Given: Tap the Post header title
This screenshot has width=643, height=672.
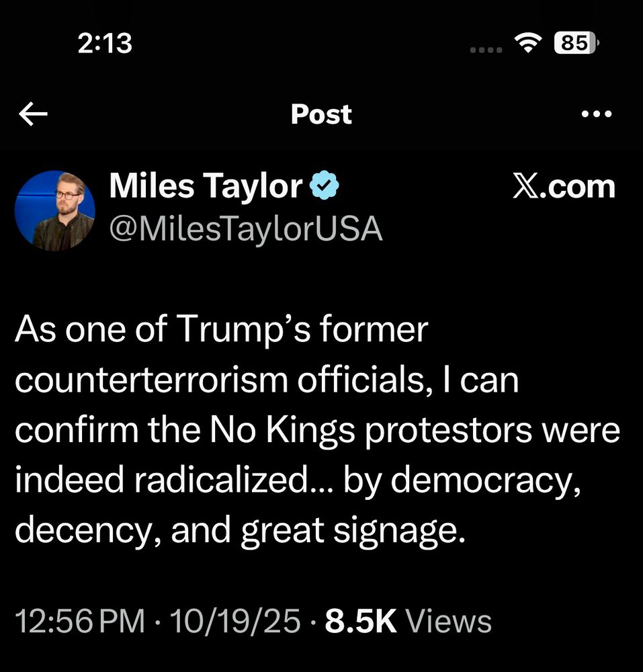Looking at the screenshot, I should click(321, 115).
